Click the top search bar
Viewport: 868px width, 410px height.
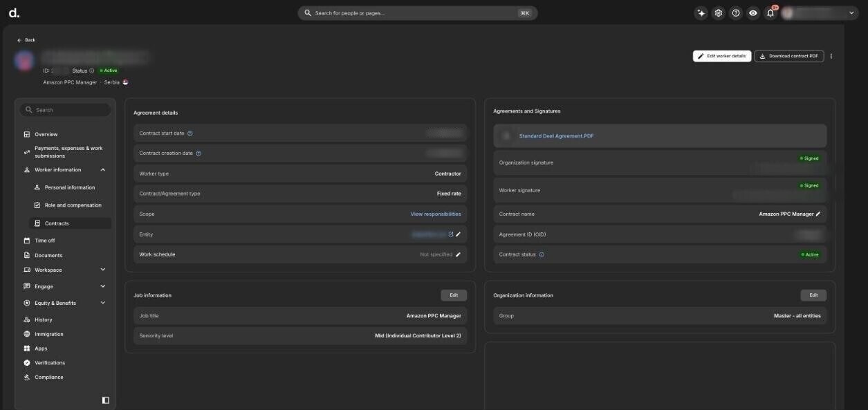point(418,12)
